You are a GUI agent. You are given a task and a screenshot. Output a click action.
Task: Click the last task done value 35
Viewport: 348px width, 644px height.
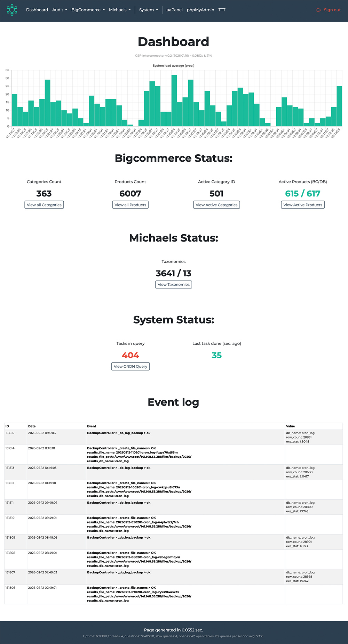216,355
